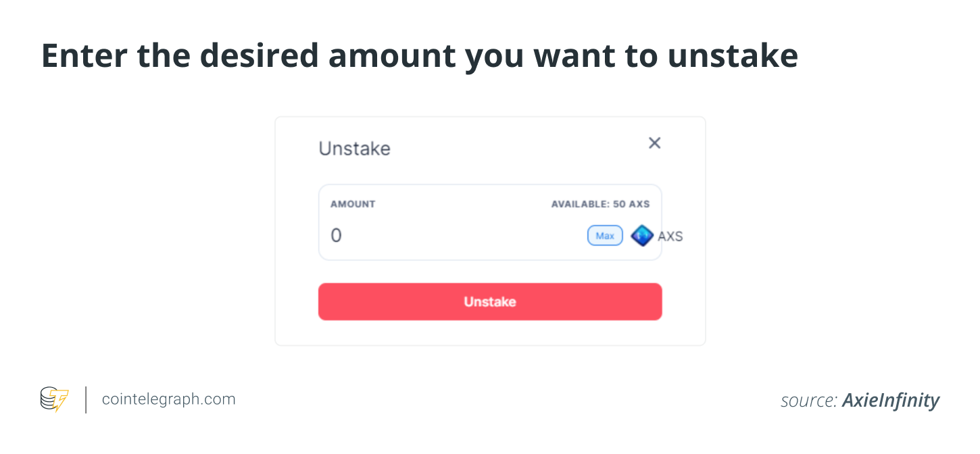Click the Unstake dialog title
980x454 pixels.
coord(354,149)
